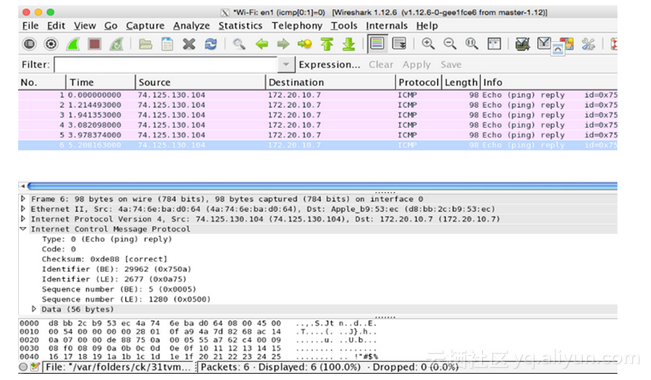Zoom out the packet text

450,44
